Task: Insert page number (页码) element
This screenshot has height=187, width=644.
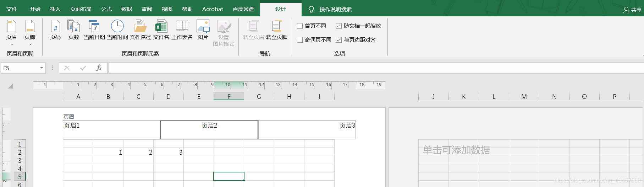Action: [55, 30]
